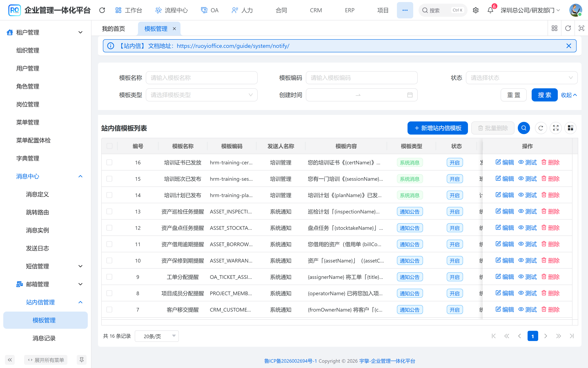Close the 模板管理 tab
This screenshot has width=588, height=368.
(x=174, y=29)
